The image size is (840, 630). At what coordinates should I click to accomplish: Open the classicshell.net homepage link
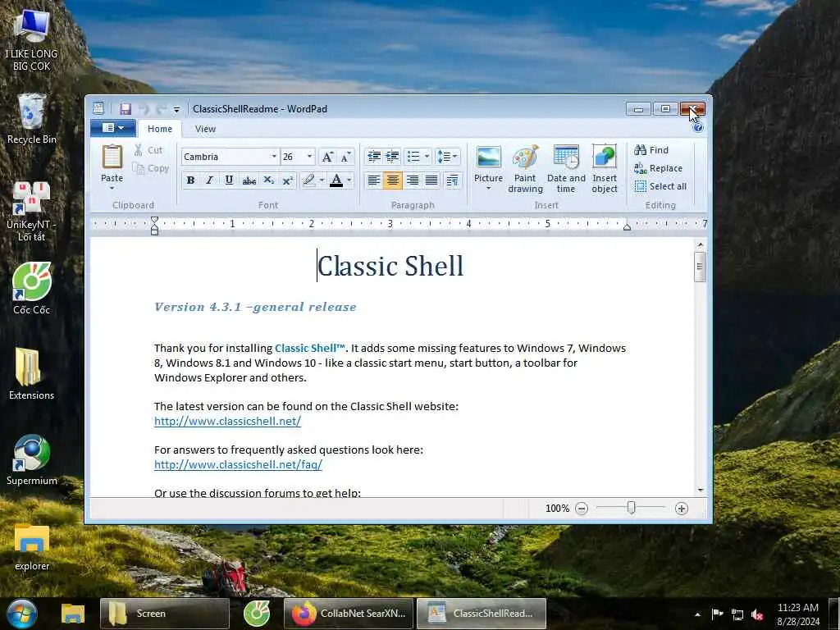coord(228,421)
